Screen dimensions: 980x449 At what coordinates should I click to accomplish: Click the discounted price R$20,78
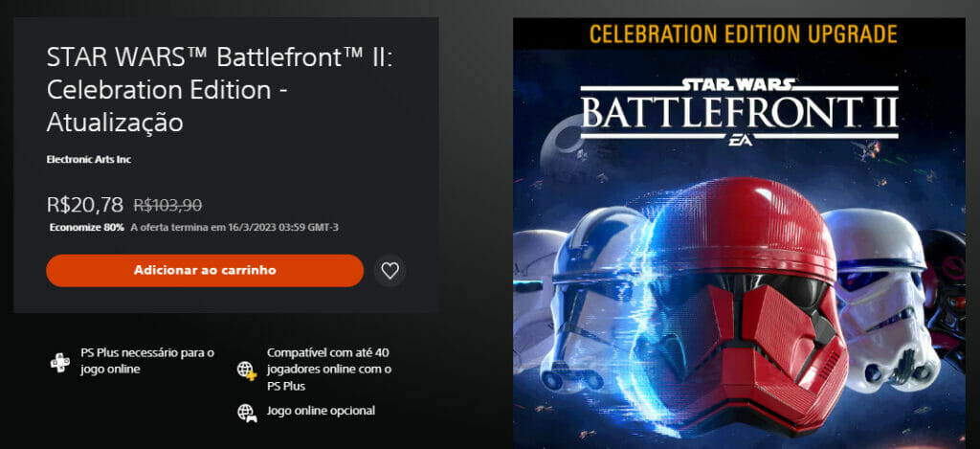tap(84, 204)
